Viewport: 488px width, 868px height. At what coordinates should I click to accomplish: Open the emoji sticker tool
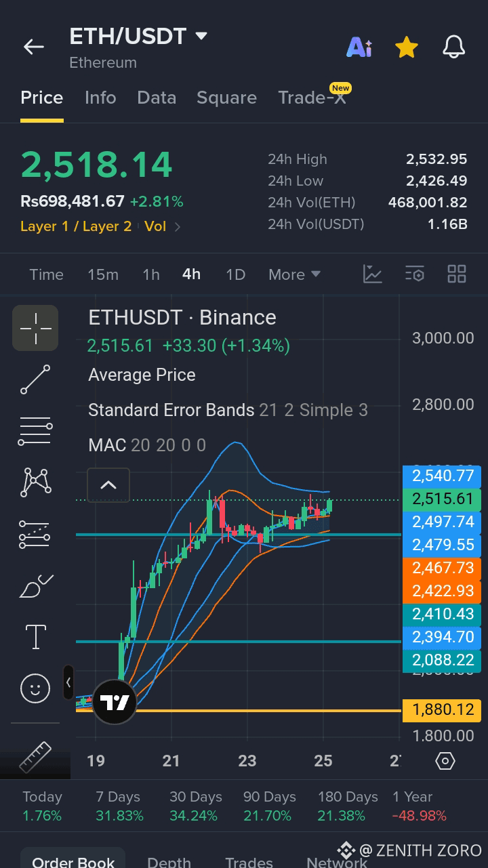point(35,688)
